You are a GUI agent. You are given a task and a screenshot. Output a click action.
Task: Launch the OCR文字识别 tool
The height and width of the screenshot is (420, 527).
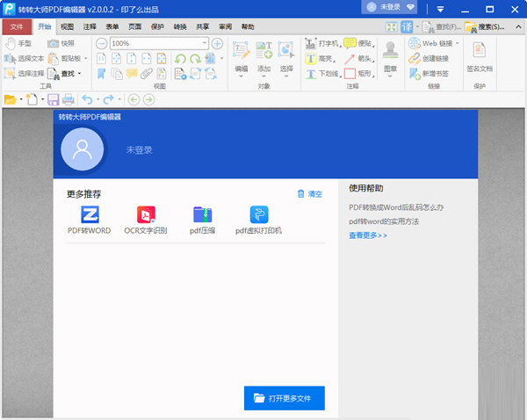[146, 221]
